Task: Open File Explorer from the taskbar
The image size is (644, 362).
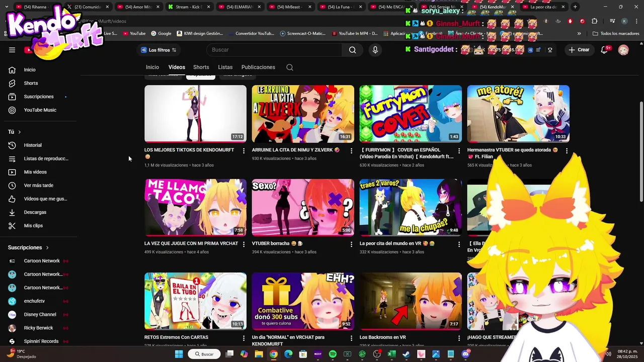Action: click(259, 354)
